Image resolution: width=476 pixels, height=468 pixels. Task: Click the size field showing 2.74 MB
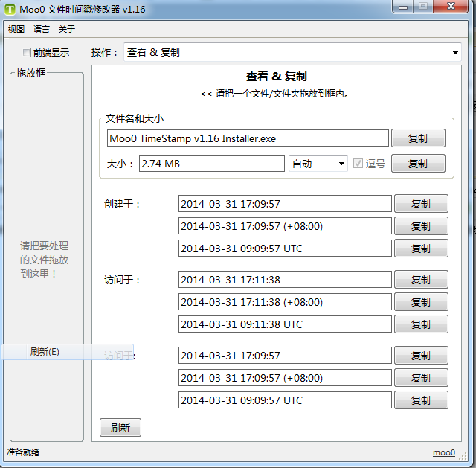pos(211,164)
